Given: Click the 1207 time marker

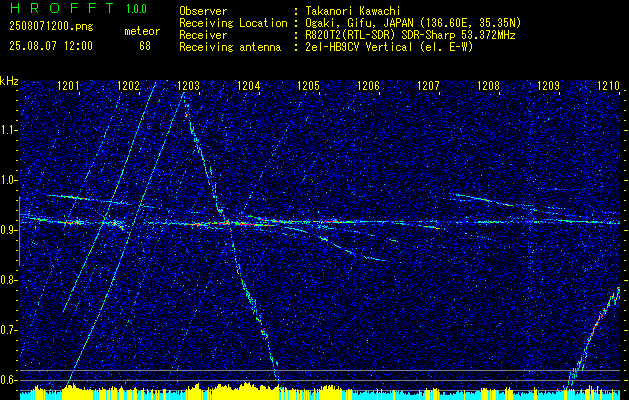Looking at the screenshot, I should [x=428, y=85].
